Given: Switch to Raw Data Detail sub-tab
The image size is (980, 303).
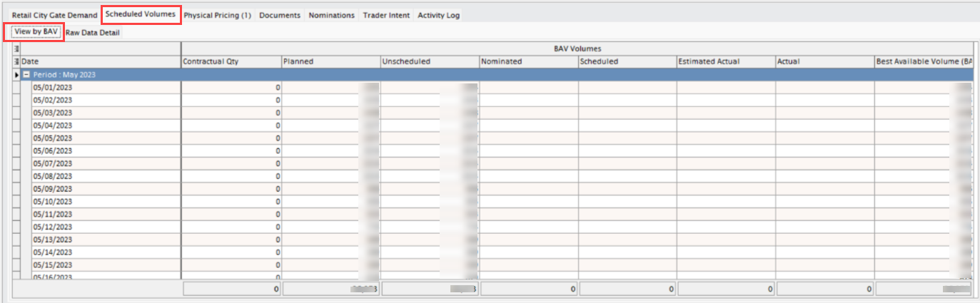Looking at the screenshot, I should pos(93,32).
